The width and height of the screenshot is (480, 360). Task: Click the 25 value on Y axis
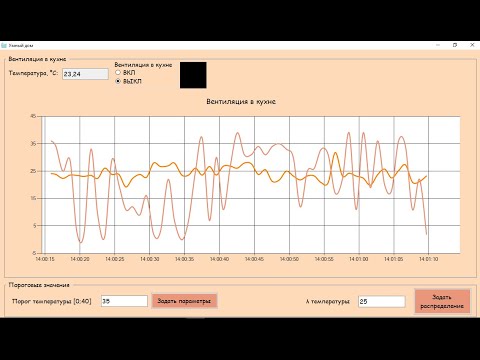pos(33,171)
